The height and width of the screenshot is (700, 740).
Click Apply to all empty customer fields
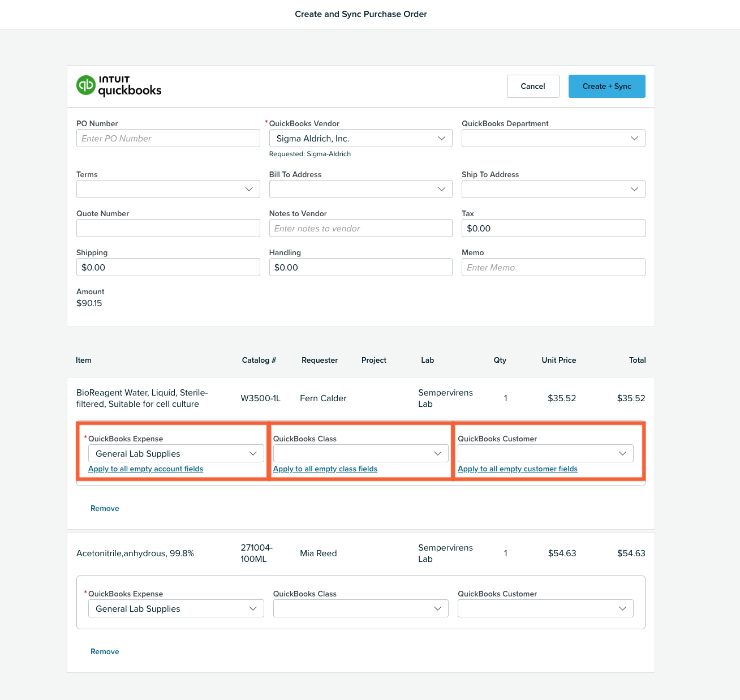click(x=517, y=469)
